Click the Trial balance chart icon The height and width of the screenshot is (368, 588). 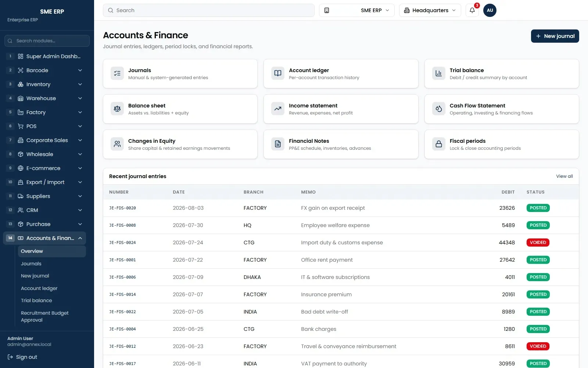pos(438,73)
